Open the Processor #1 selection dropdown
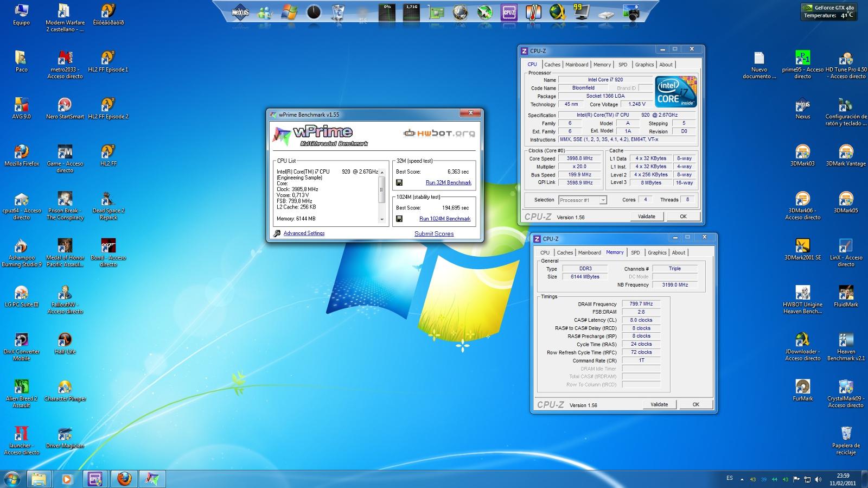Viewport: 868px width, 488px height. pos(582,200)
